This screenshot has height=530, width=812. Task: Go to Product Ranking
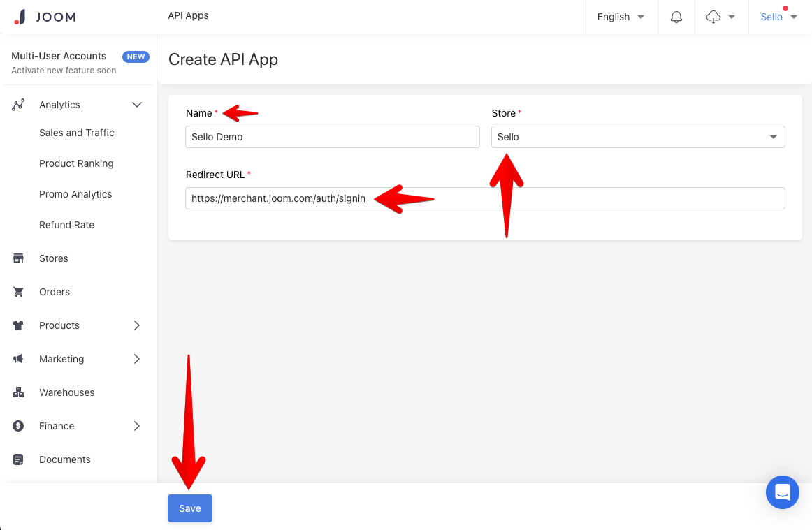(x=76, y=163)
